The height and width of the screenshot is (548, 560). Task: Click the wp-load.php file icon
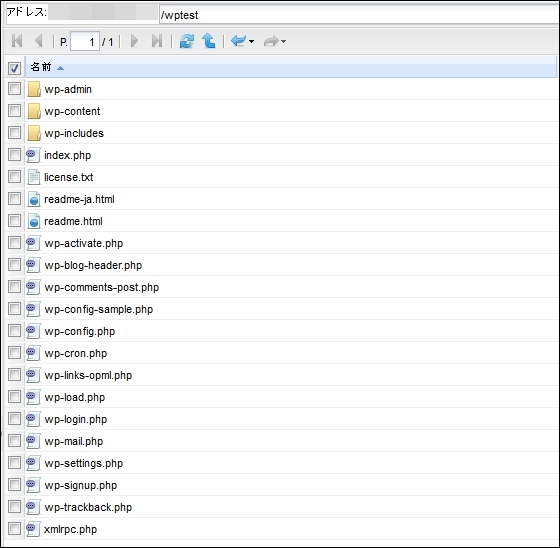click(33, 397)
